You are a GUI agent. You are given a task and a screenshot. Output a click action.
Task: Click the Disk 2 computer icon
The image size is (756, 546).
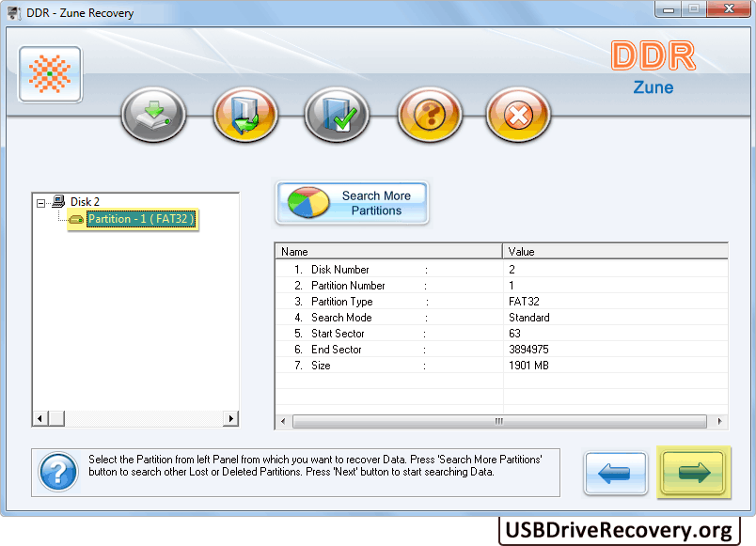pos(58,201)
